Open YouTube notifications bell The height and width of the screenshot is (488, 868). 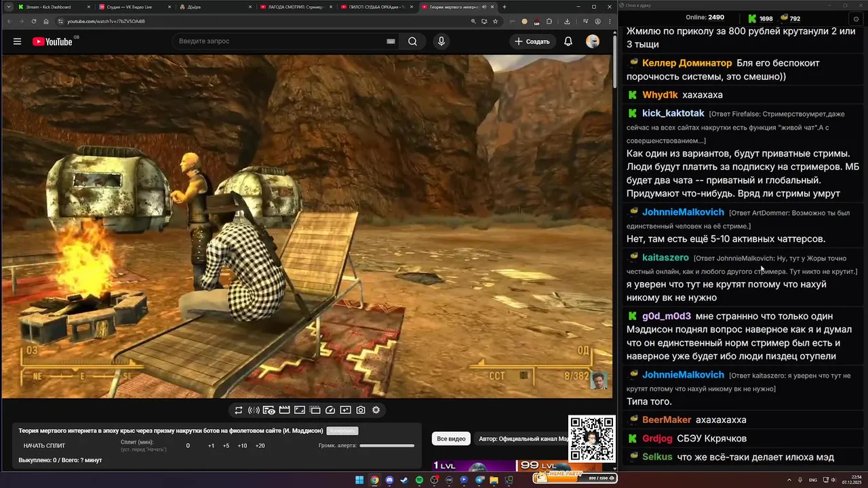click(568, 41)
